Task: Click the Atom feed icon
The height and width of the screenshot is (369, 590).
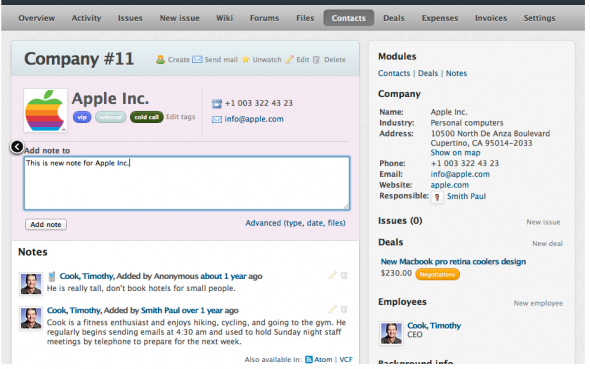Action: (309, 360)
